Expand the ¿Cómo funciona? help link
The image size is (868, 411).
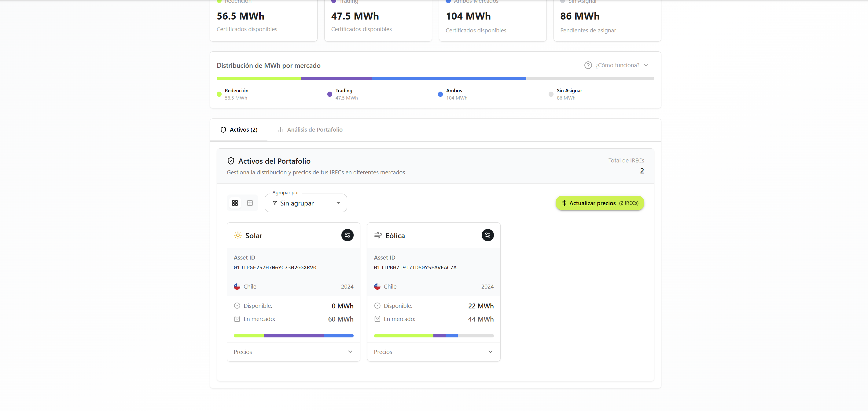pyautogui.click(x=617, y=65)
